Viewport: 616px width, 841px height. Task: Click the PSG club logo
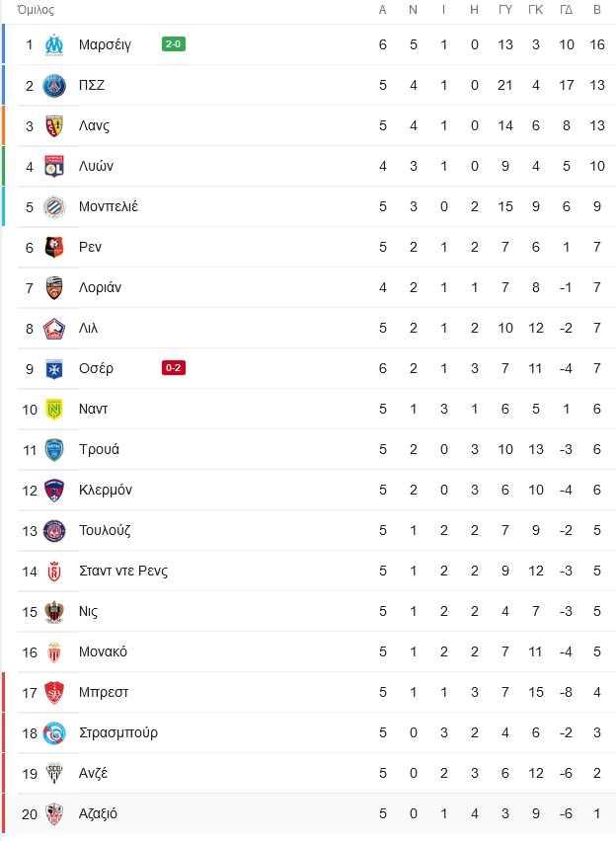[54, 86]
